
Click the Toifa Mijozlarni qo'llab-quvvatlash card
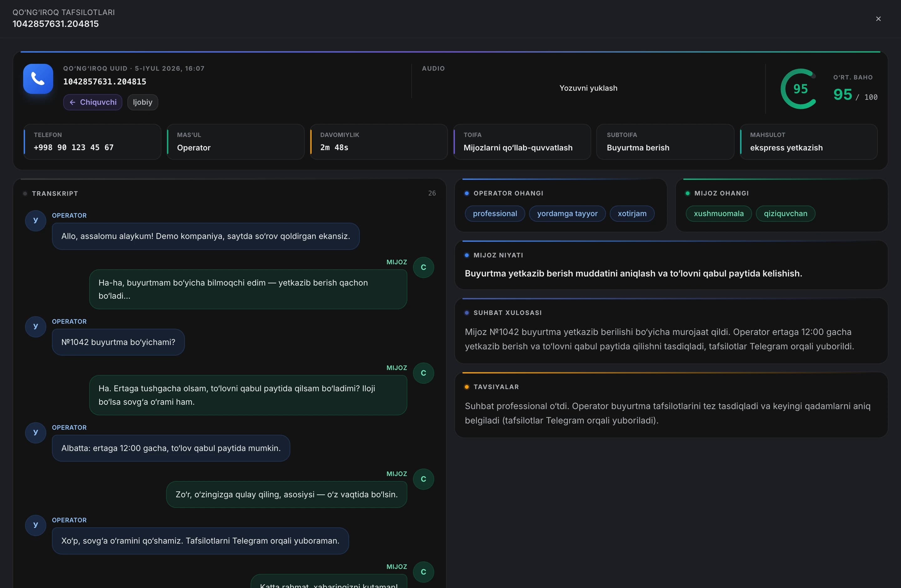pyautogui.click(x=522, y=142)
